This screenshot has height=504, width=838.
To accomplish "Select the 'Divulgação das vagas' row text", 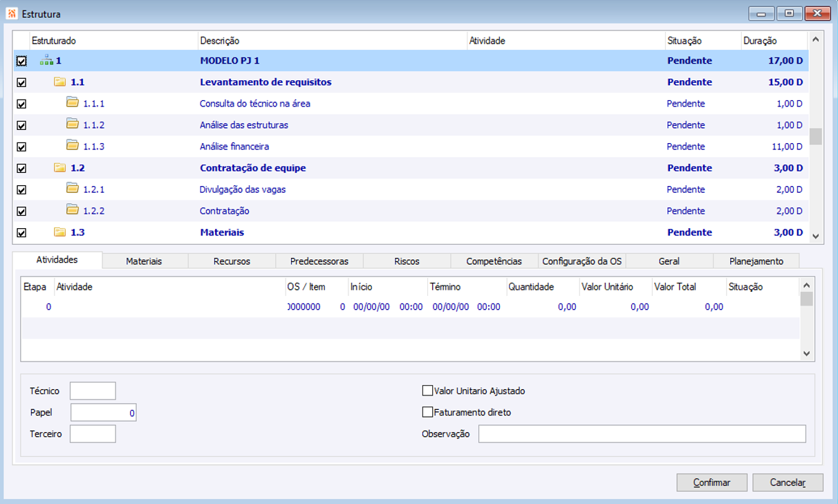I will pyautogui.click(x=243, y=189).
